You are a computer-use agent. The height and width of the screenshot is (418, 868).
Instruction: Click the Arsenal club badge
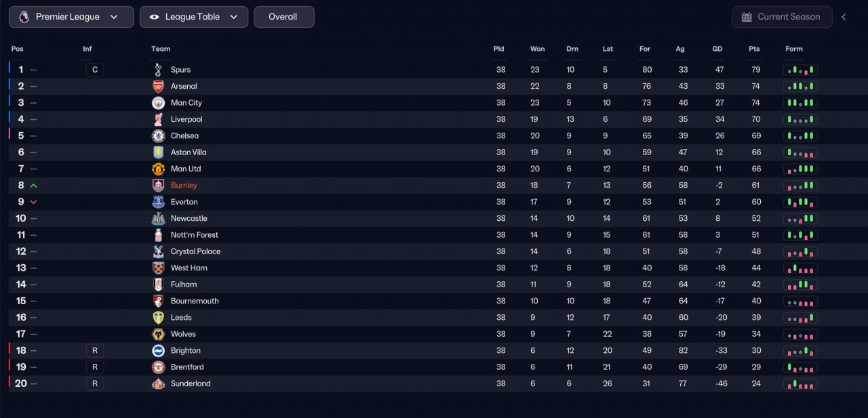(x=158, y=86)
